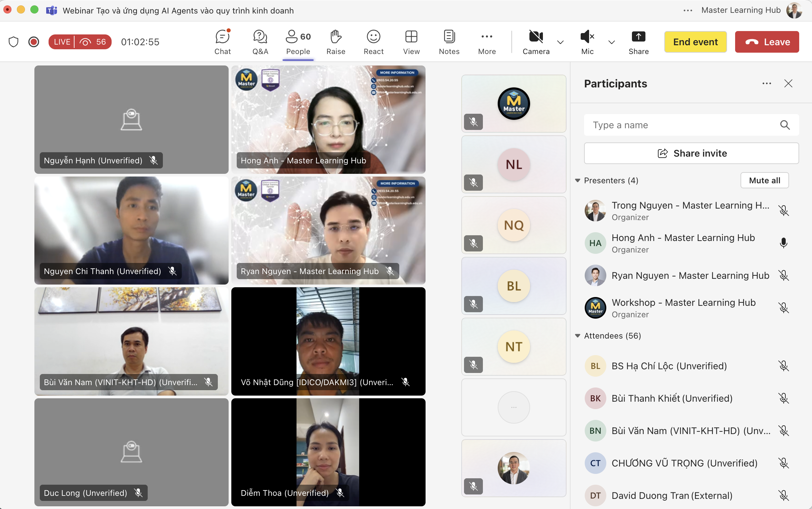Screen dimensions: 812x509
Task: Click the Teams app icon in title bar
Action: [x=52, y=10]
